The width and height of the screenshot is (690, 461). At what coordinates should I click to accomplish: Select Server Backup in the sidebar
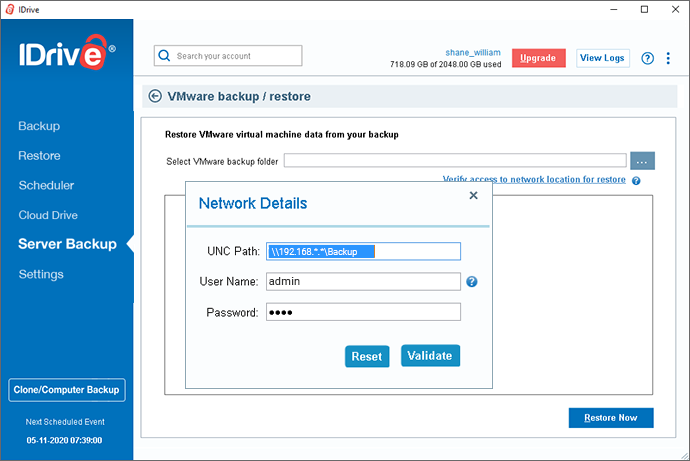click(x=67, y=244)
